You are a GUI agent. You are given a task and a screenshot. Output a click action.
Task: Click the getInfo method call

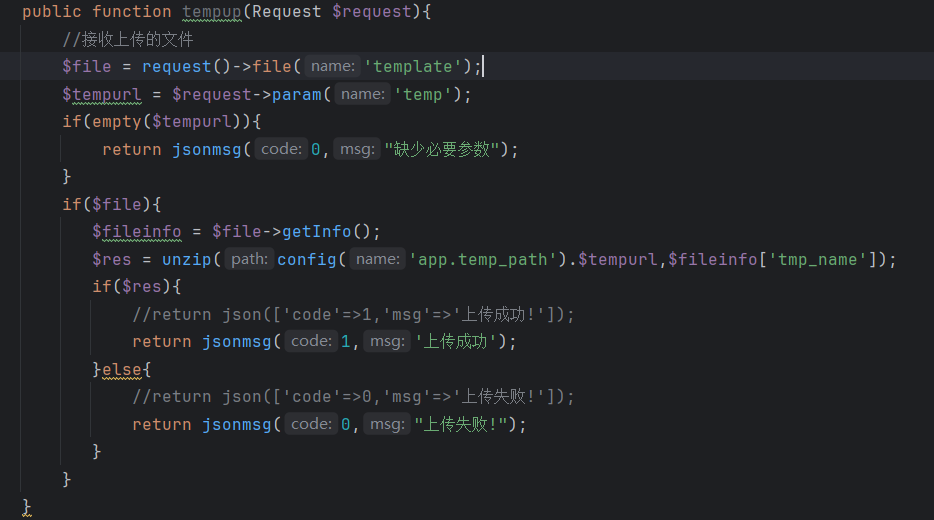(x=316, y=232)
